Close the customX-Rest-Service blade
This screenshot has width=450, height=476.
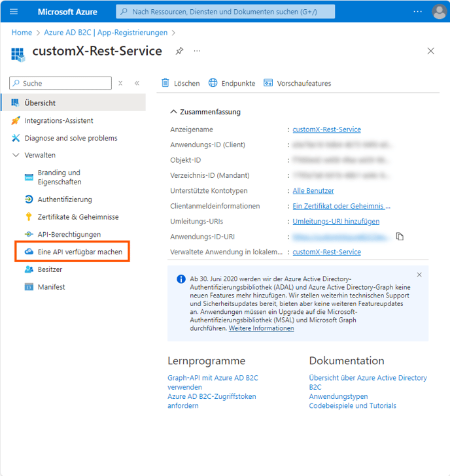tap(430, 51)
